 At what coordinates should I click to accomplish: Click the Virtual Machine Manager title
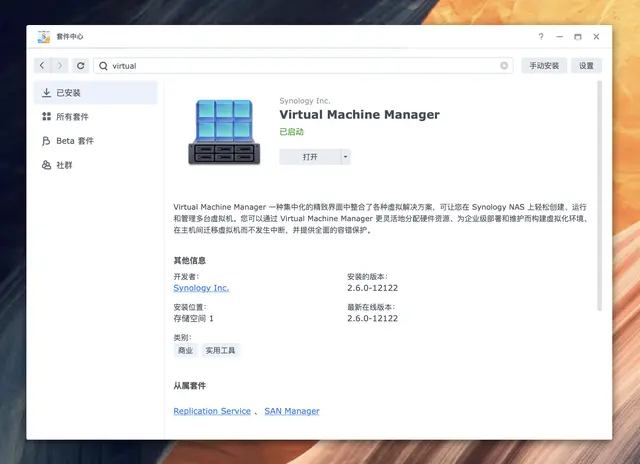(359, 115)
